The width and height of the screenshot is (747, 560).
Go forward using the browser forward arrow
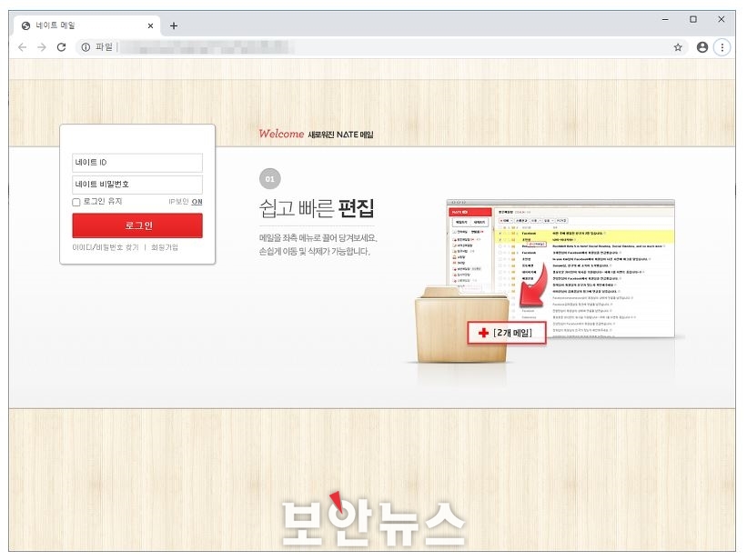coord(42,47)
